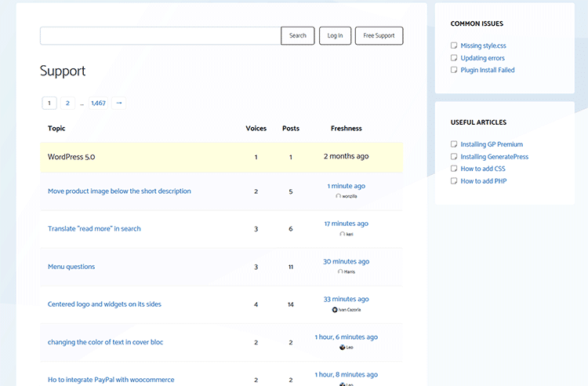Open topic changing the color of text in cover bloc
The height and width of the screenshot is (386, 588).
[x=105, y=342]
